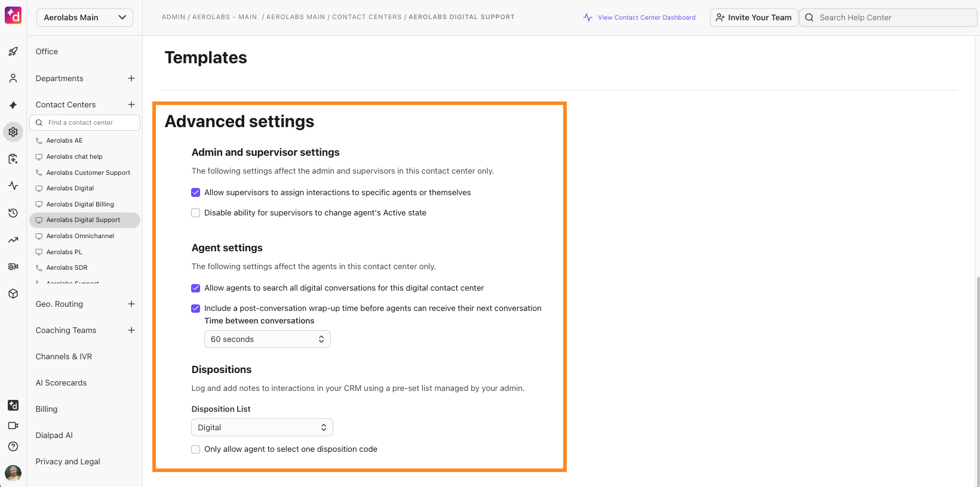
Task: Click the Dialpad AI sparkle icon
Action: point(13,105)
